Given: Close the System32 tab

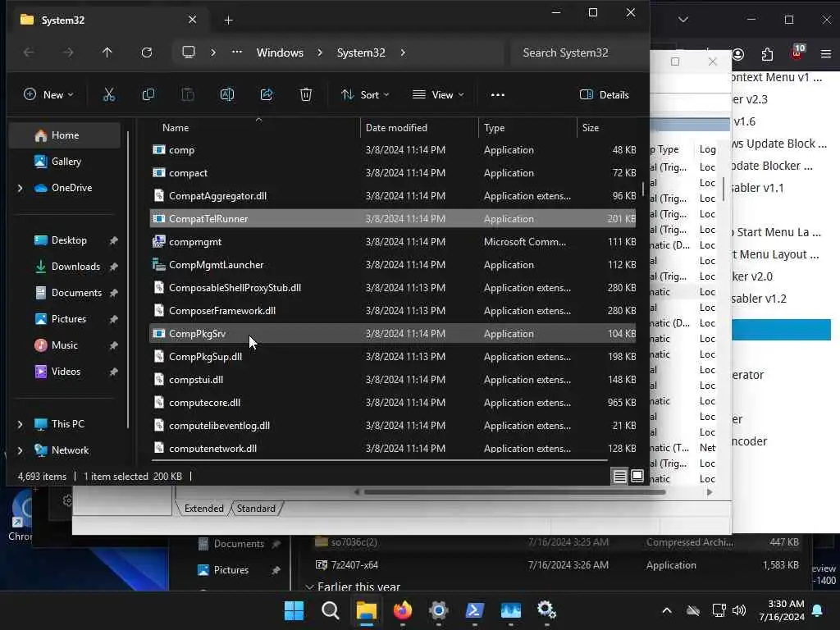Looking at the screenshot, I should click(x=192, y=20).
